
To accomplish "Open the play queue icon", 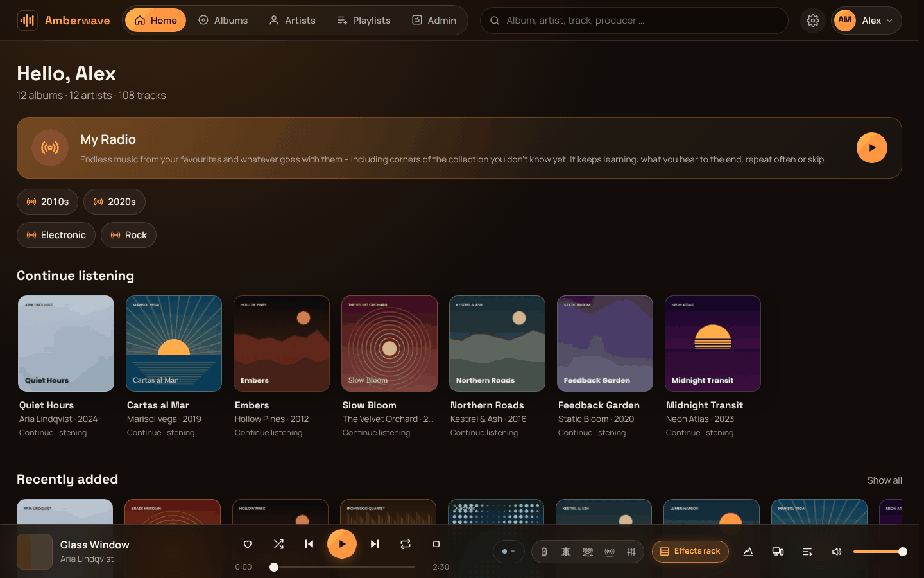I will click(807, 552).
